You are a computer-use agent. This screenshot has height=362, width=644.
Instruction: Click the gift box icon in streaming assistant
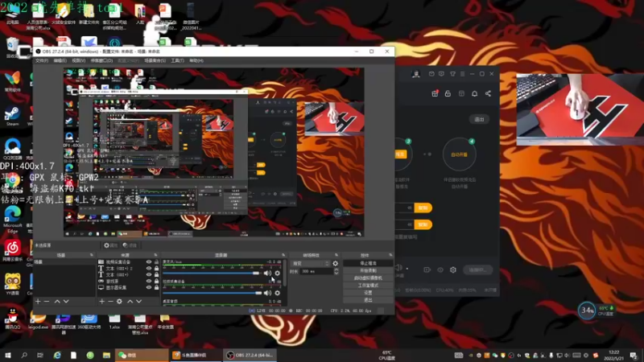tap(435, 93)
